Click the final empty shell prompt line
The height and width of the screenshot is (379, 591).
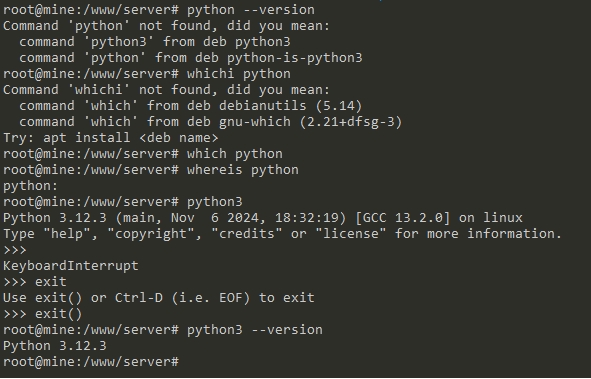pyautogui.click(x=91, y=362)
